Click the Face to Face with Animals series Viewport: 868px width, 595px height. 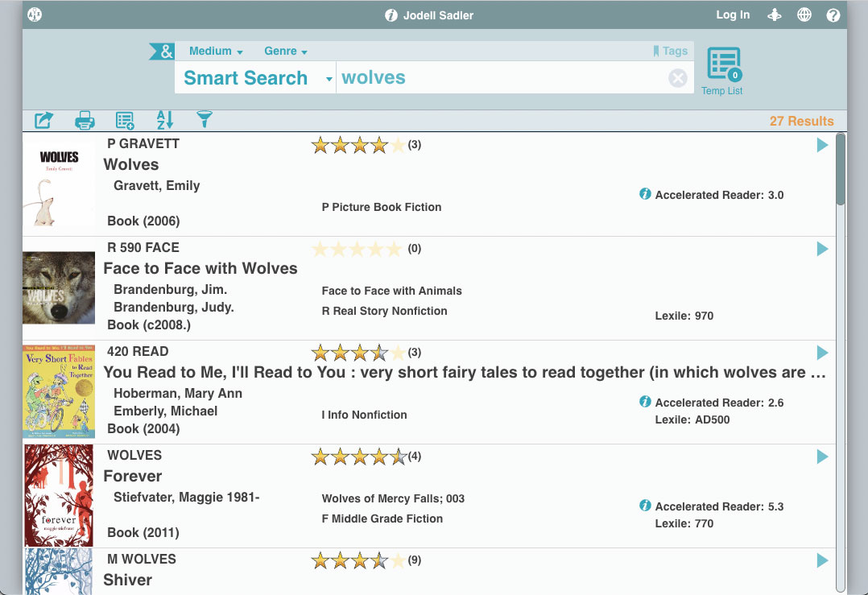(x=391, y=291)
